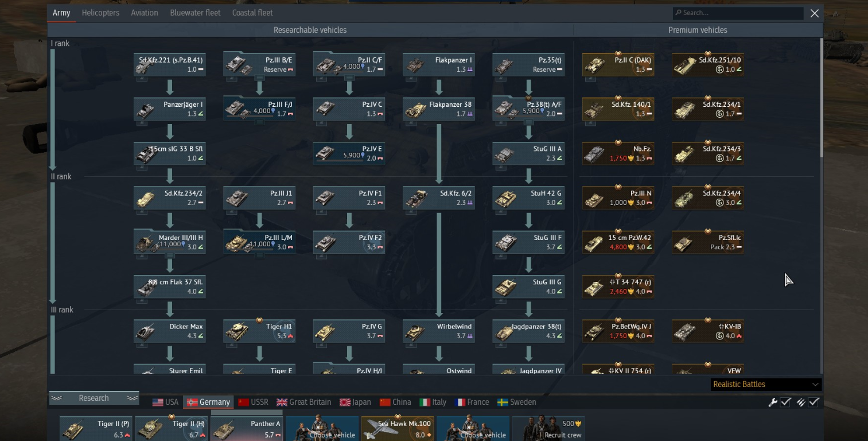Switch to the USA nation tab
The height and width of the screenshot is (441, 868).
coord(165,402)
